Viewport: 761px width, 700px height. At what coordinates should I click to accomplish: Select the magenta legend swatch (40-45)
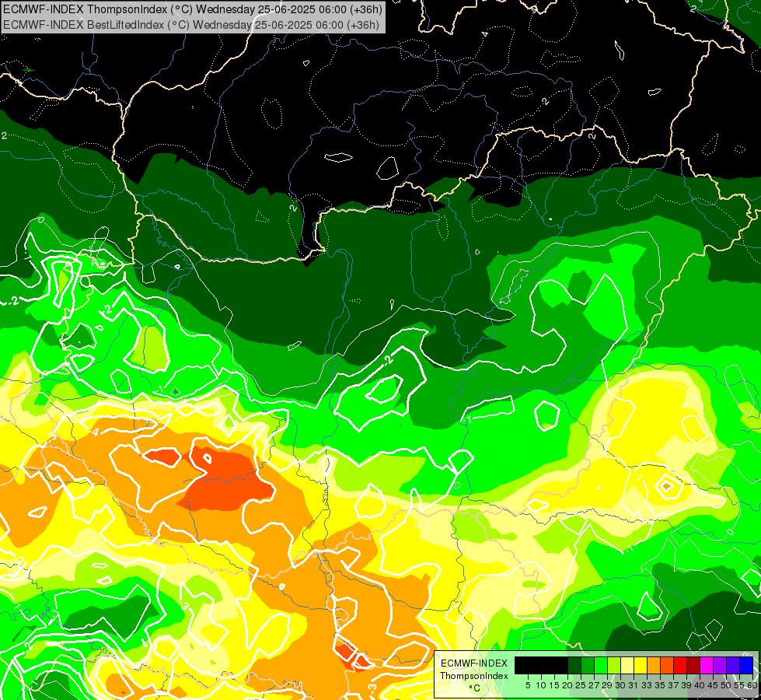click(707, 665)
